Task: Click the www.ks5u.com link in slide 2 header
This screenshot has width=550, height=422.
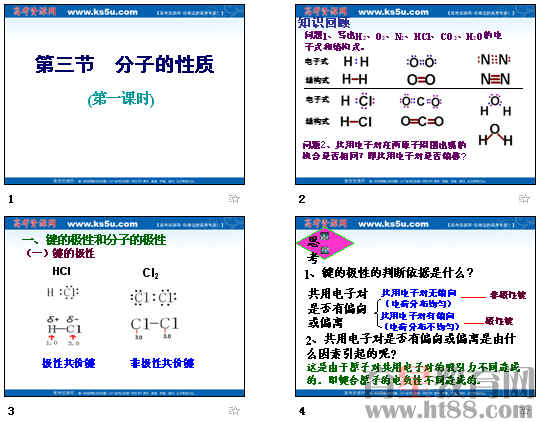Action: 393,12
